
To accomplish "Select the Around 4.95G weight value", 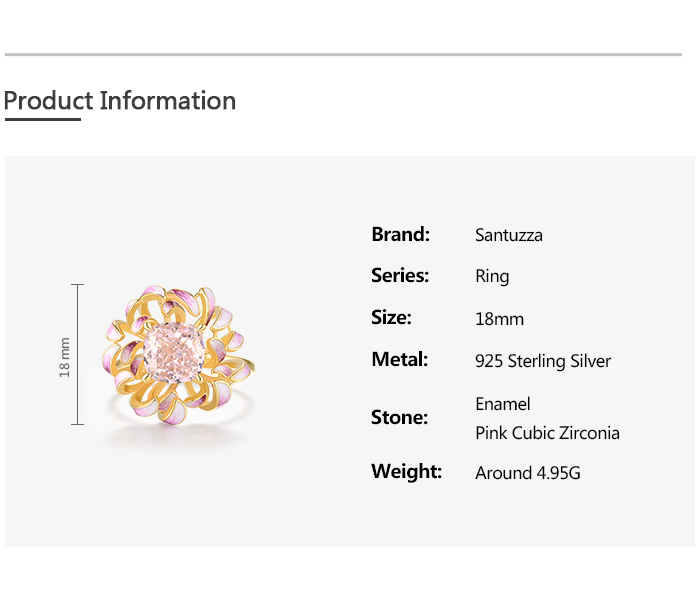I will [x=528, y=473].
